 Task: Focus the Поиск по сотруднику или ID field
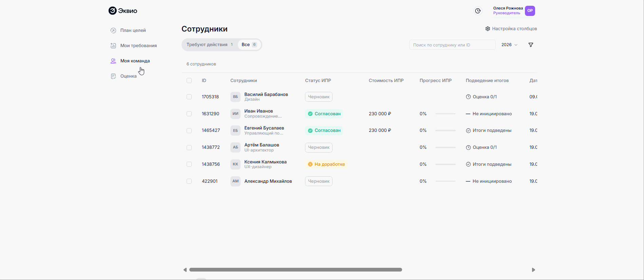point(452,45)
